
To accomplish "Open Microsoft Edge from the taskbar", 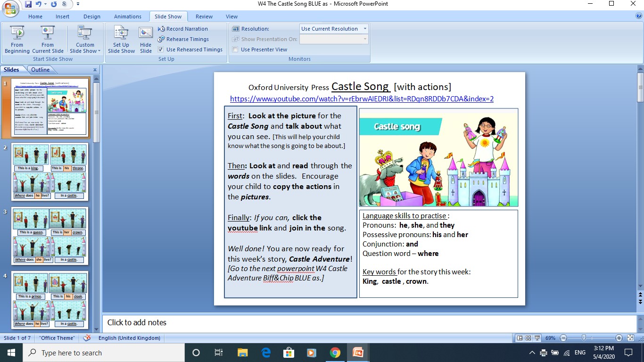I will 266,353.
